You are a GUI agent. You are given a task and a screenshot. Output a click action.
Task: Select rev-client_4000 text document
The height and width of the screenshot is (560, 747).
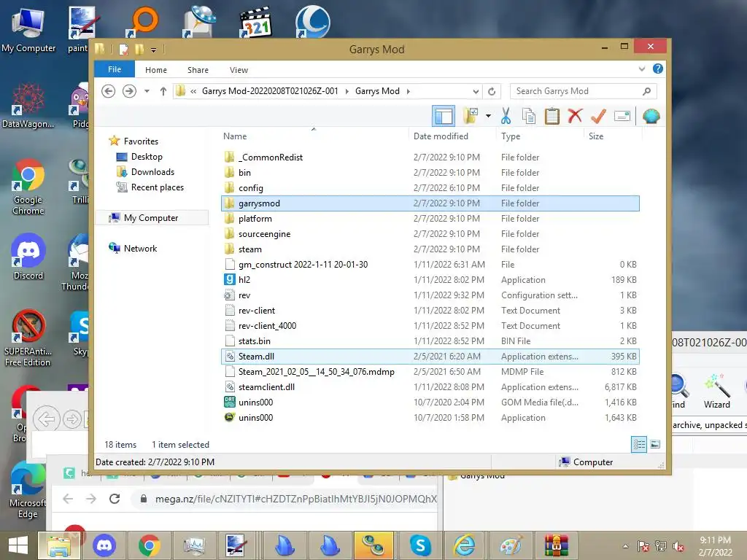click(x=430, y=326)
